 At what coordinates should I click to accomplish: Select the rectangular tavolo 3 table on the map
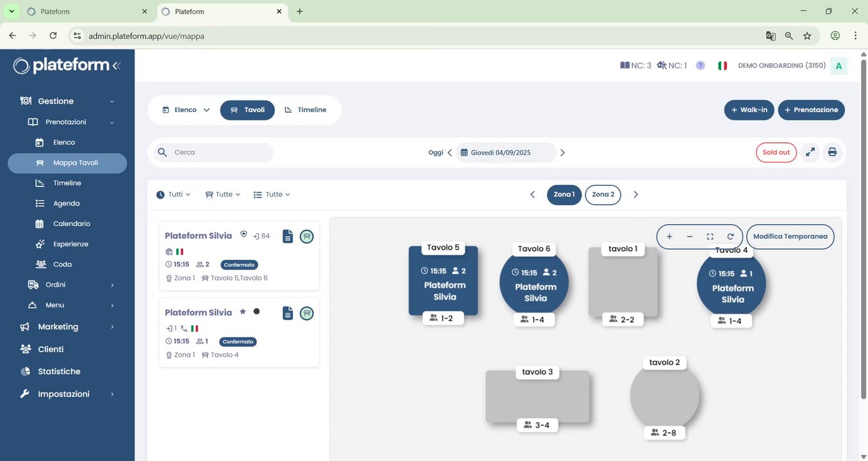(x=537, y=396)
